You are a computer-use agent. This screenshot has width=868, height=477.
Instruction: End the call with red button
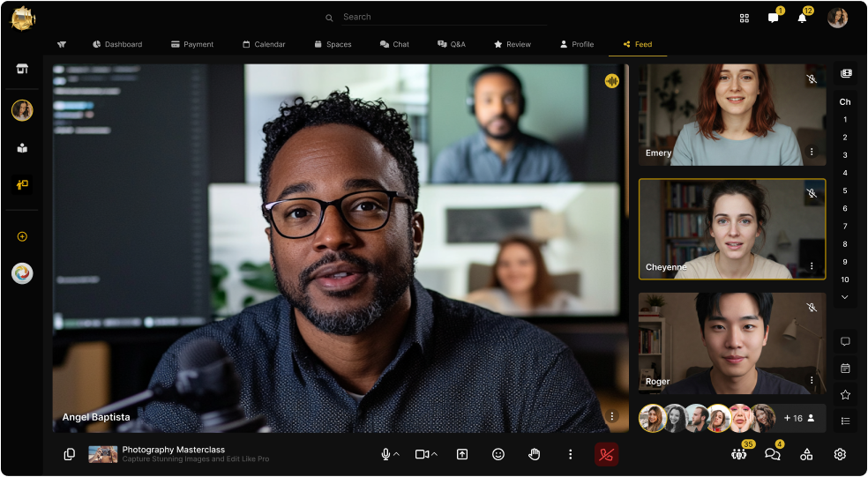[606, 454]
